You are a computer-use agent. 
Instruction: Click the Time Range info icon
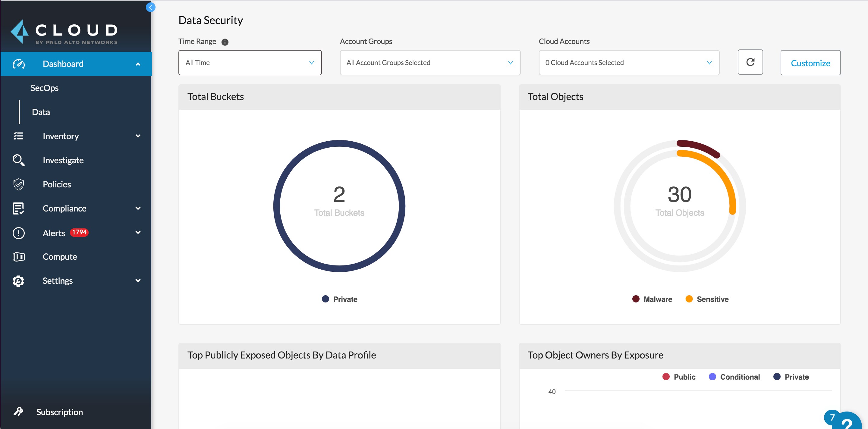(225, 42)
